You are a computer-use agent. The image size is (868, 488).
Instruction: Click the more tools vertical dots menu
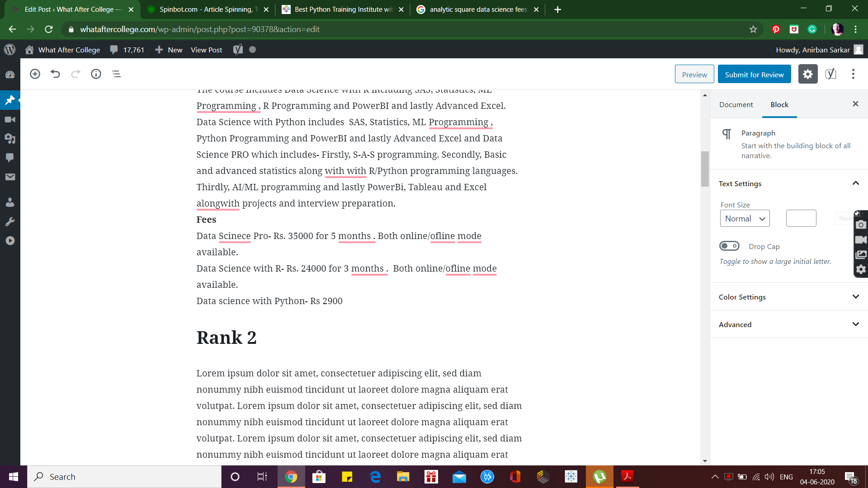tap(853, 74)
